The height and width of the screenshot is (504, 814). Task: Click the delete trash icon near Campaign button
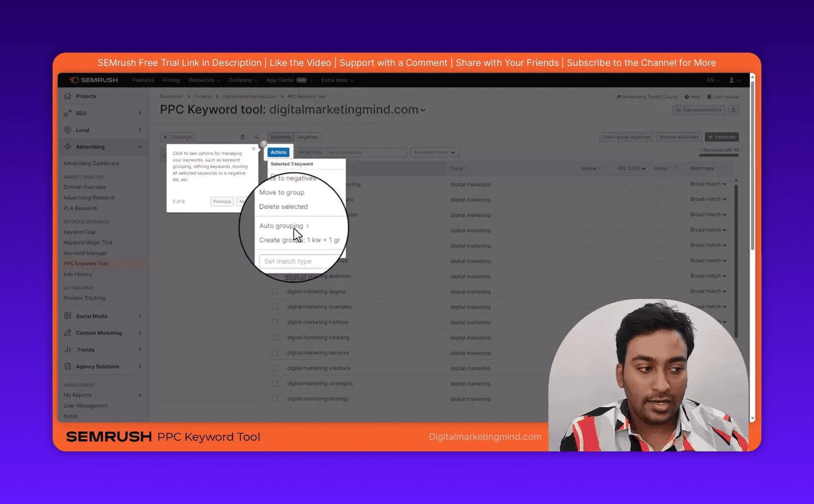click(243, 137)
